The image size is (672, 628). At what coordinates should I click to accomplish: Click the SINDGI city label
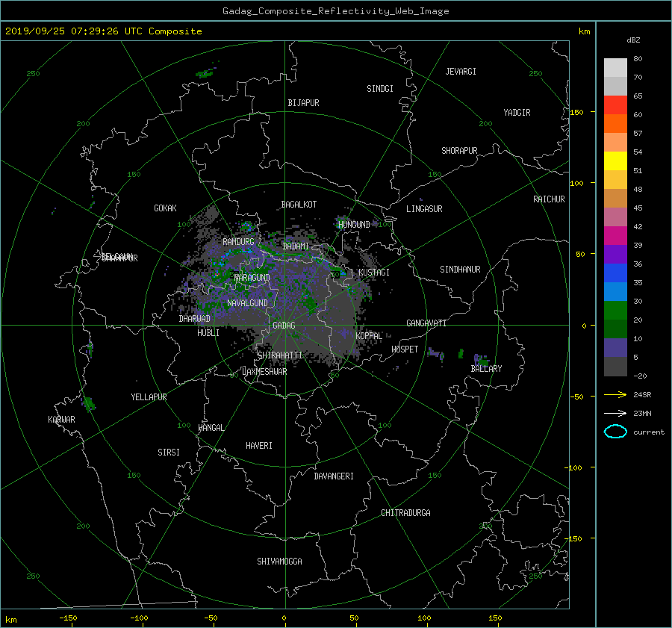380,89
